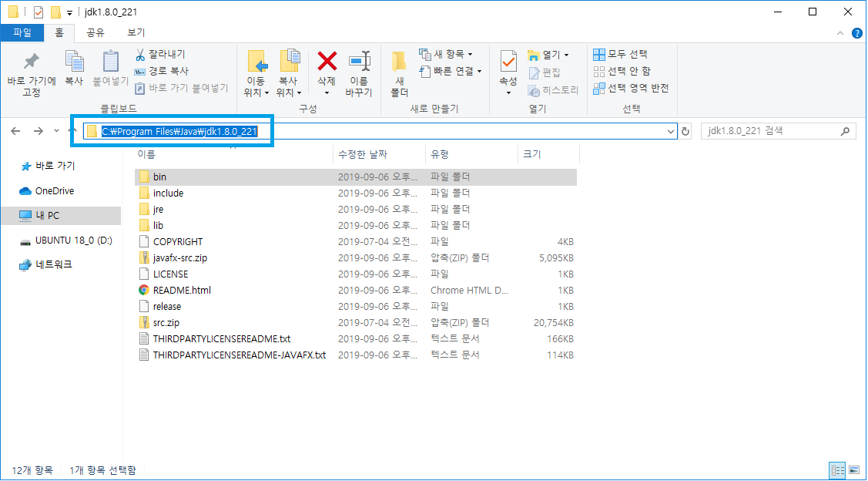The width and height of the screenshot is (868, 481).
Task: Click the search magnifier icon
Action: point(845,131)
